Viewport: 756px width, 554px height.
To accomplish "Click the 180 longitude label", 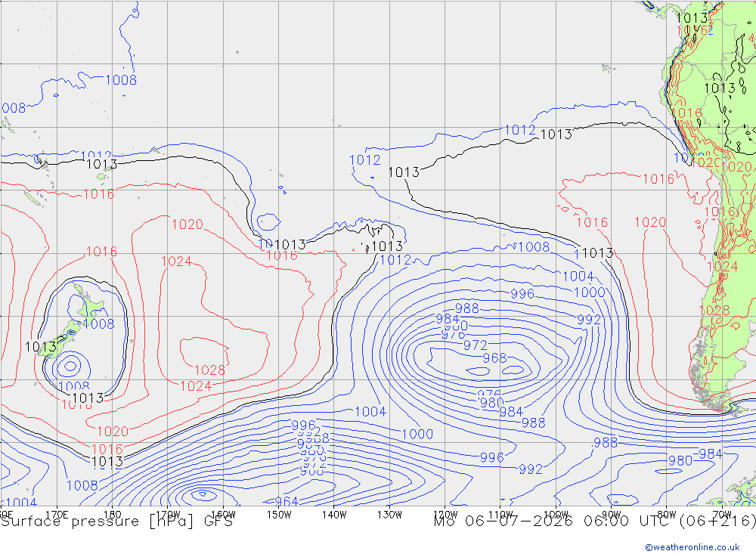I will coord(113,515).
